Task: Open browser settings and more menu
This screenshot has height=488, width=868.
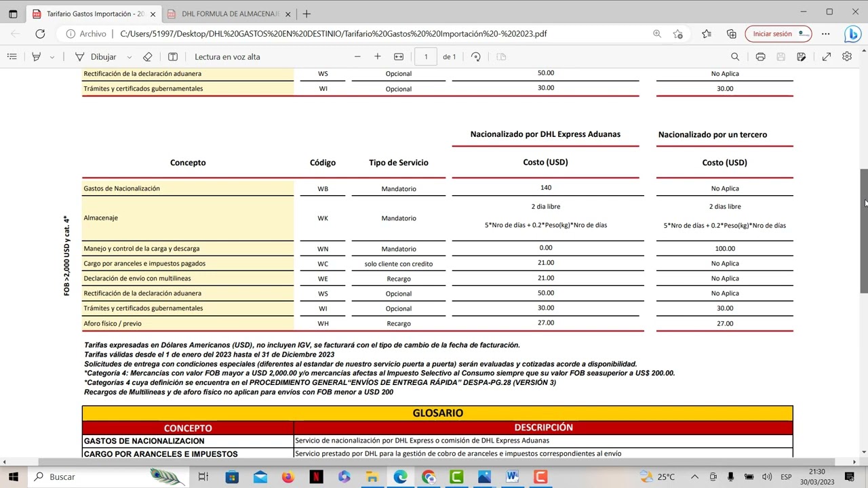Action: tap(826, 34)
